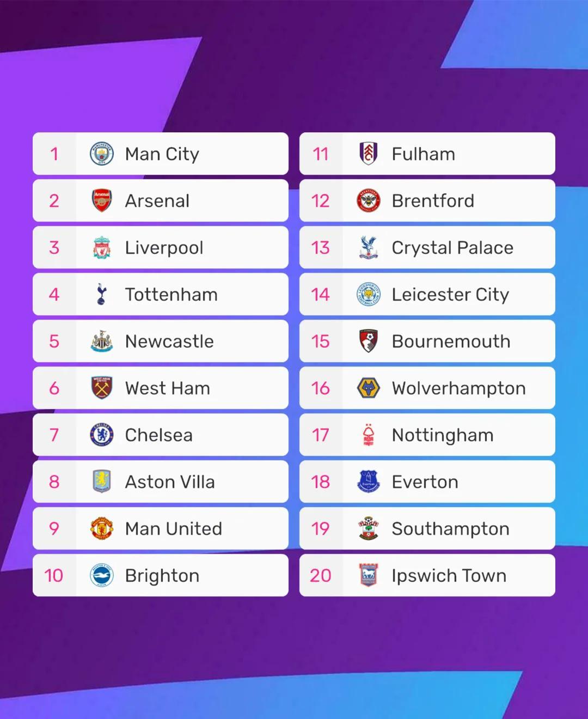
Task: Select the Everton club badge
Action: click(369, 482)
